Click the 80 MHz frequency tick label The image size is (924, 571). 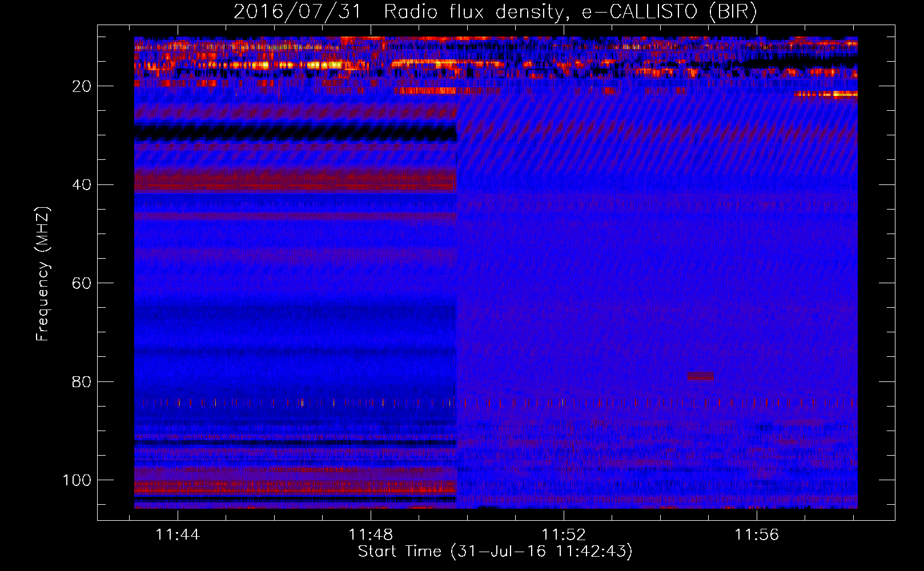pyautogui.click(x=82, y=381)
